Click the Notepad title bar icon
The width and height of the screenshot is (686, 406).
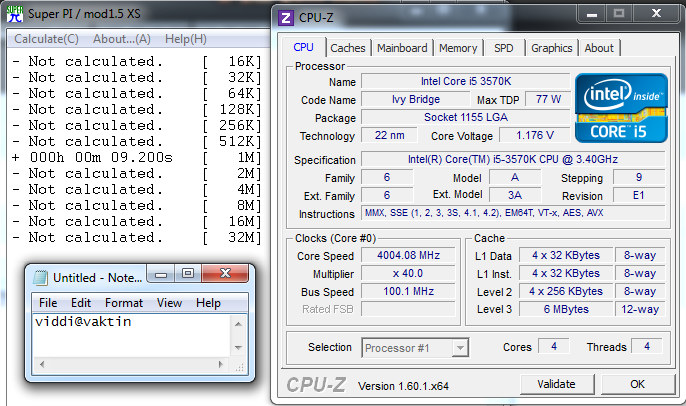click(38, 277)
